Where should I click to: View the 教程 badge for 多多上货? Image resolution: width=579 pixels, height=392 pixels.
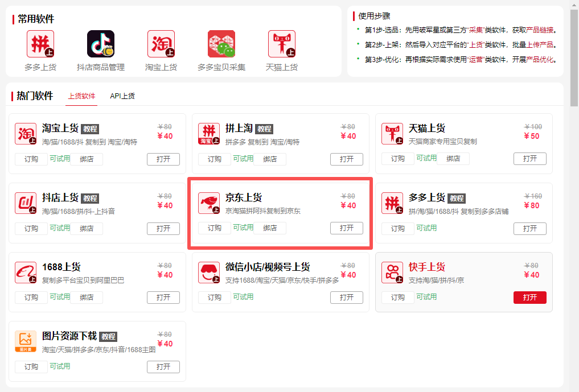tap(457, 198)
